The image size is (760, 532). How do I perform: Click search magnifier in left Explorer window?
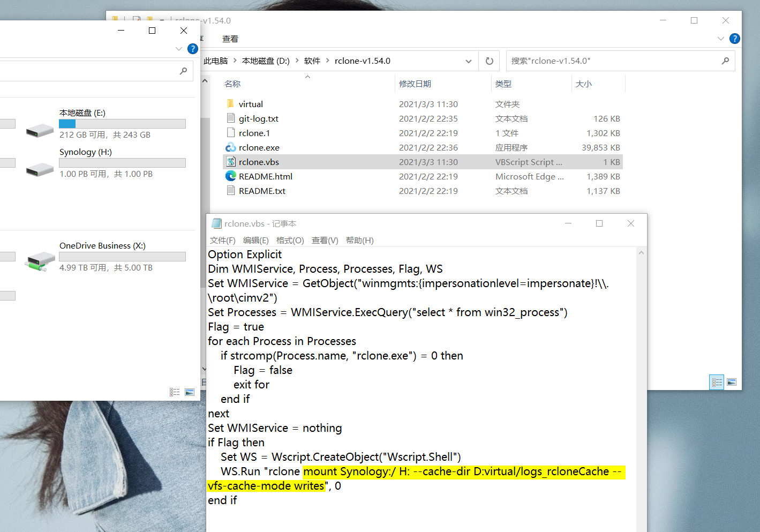183,71
